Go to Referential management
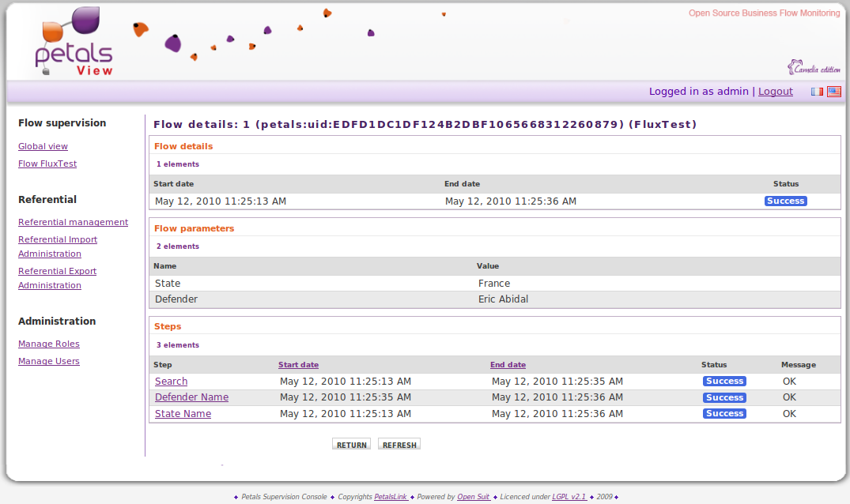 73,222
